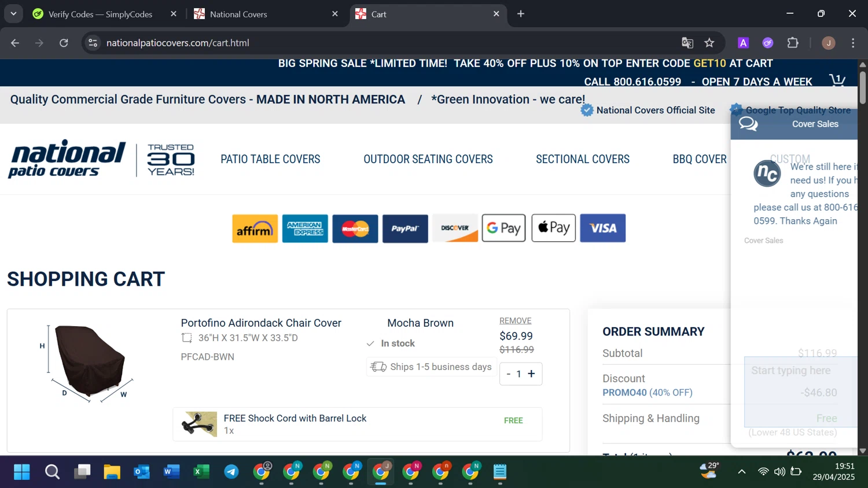This screenshot has width=868, height=488.
Task: Close the Verify Codes tab
Action: click(x=173, y=14)
